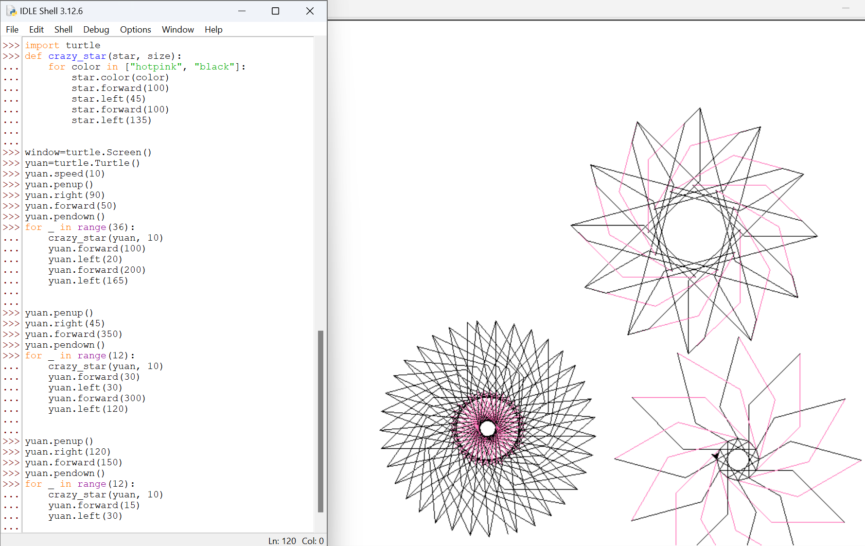Maximize the IDLE Shell window
Screen dimensions: 865x546
275,11
